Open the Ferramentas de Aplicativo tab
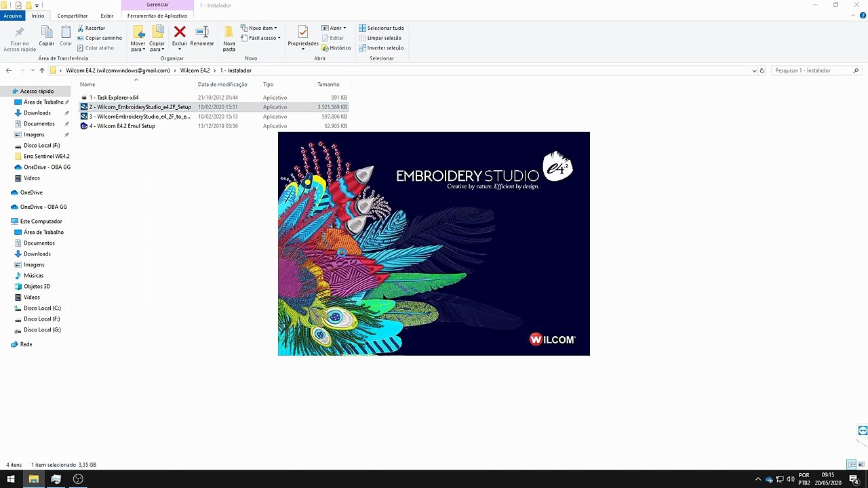868x488 pixels. point(157,16)
